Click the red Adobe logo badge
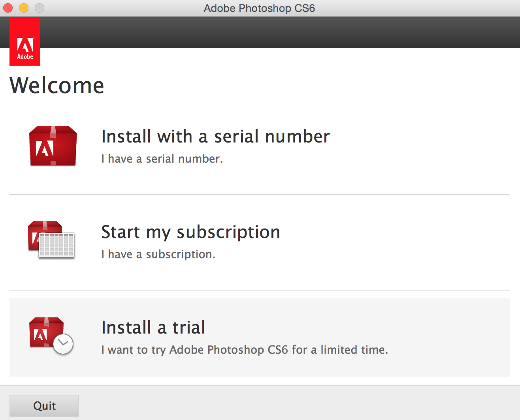The image size is (520, 420). [25, 41]
